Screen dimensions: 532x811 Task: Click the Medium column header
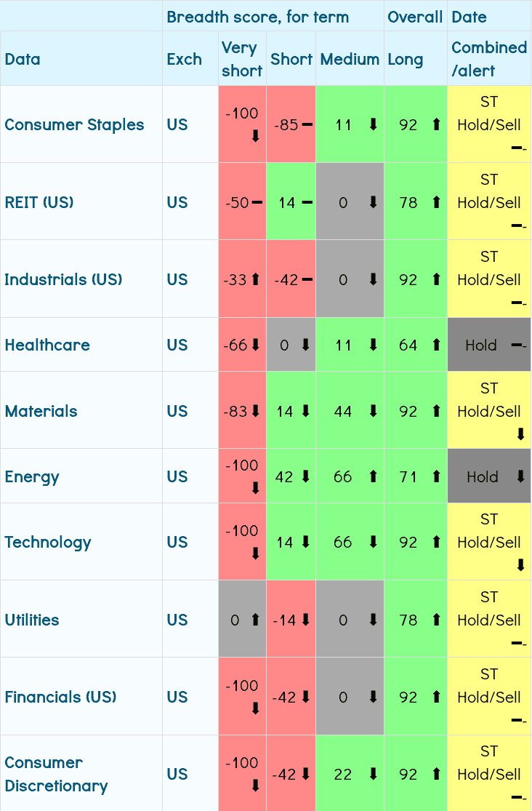pyautogui.click(x=350, y=59)
